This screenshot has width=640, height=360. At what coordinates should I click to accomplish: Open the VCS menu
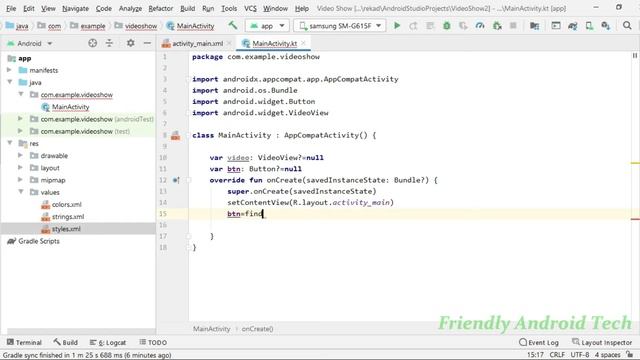[x=250, y=8]
